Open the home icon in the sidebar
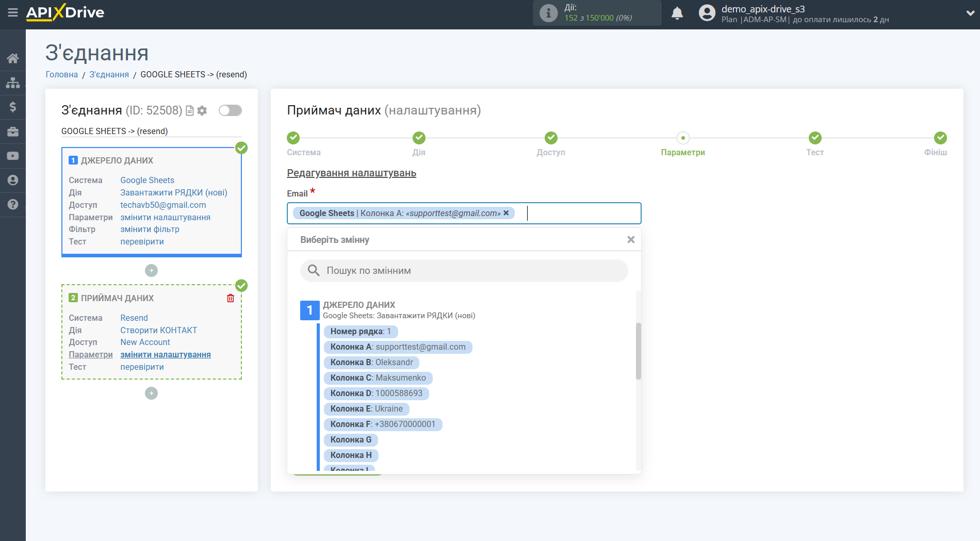The width and height of the screenshot is (980, 541). coord(12,58)
